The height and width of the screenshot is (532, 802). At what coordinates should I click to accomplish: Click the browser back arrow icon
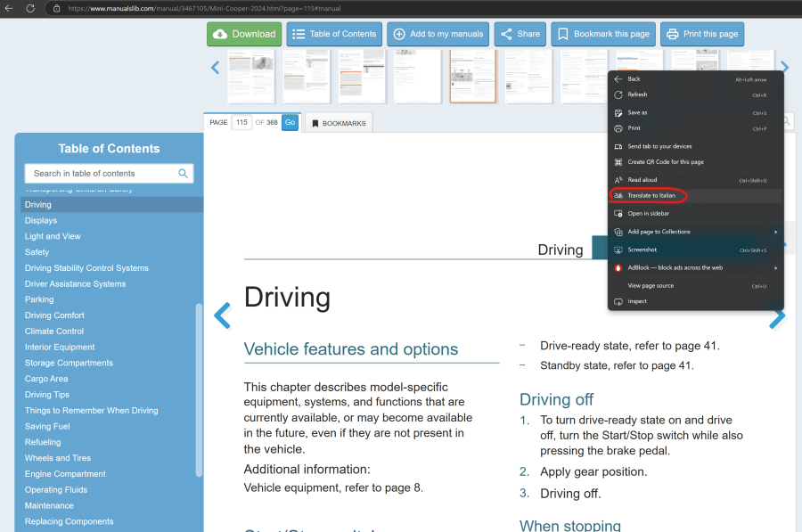[9, 8]
